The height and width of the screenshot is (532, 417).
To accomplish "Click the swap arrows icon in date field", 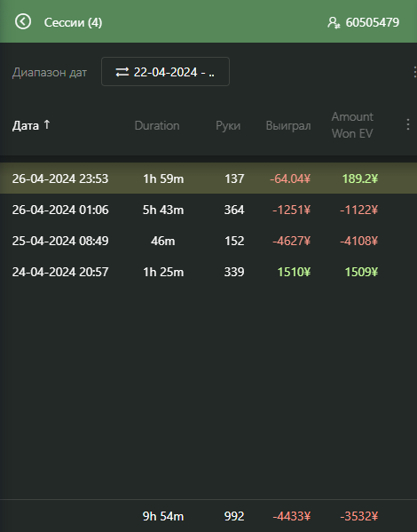I will tap(122, 72).
